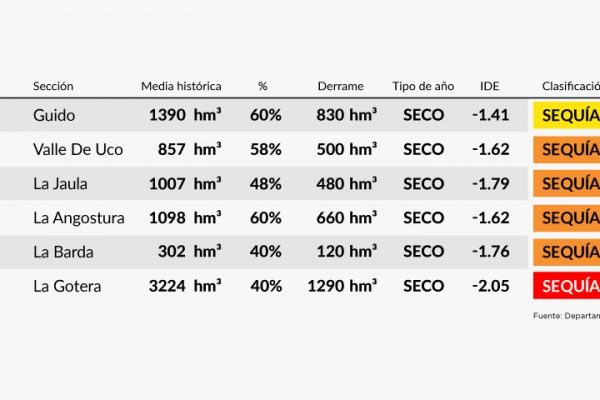Click the red SEQUÍA badge for La Gotera
This screenshot has height=400, width=600.
click(567, 286)
